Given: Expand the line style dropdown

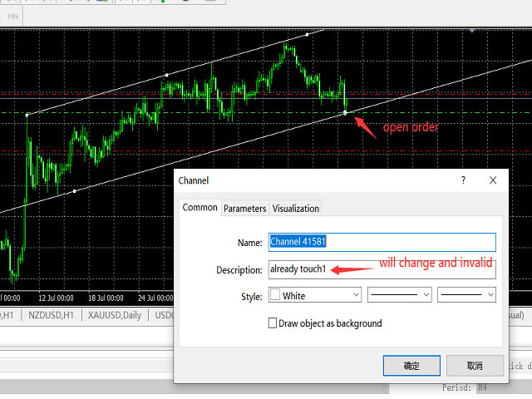Looking at the screenshot, I should click(x=399, y=295).
